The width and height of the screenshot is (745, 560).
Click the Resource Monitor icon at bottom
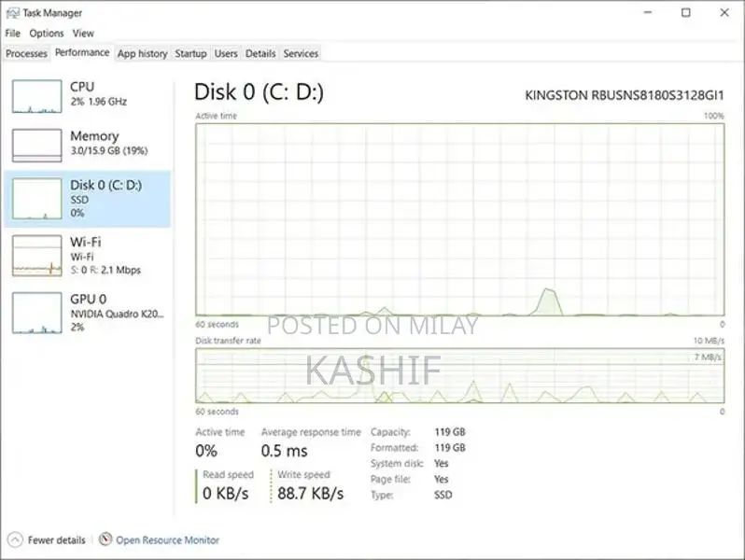(x=105, y=539)
